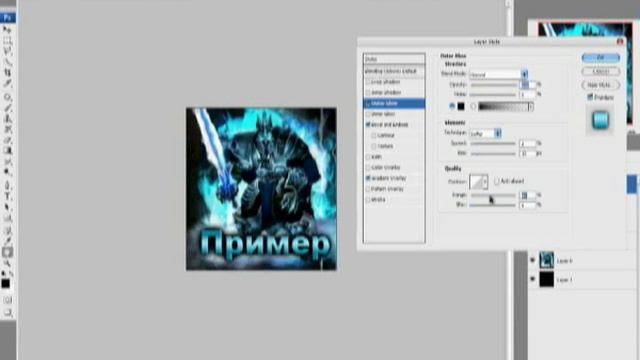Select the Eraser tool
640x360 pixels.
[7, 140]
